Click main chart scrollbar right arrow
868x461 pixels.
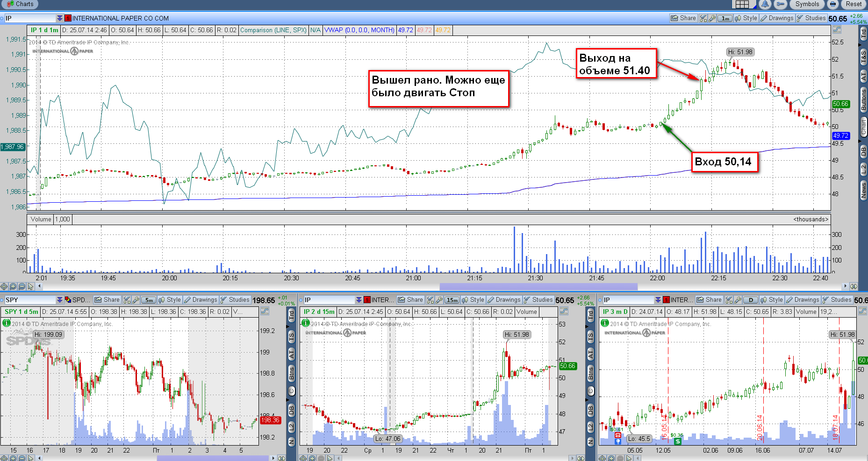click(x=845, y=286)
